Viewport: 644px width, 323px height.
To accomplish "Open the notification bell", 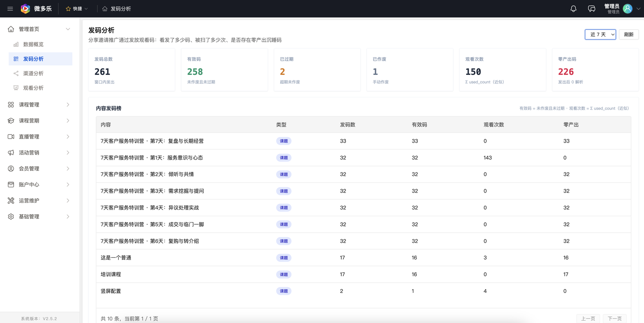I will click(574, 8).
